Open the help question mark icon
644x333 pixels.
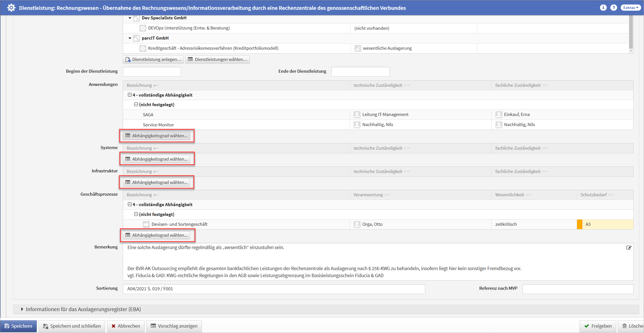click(x=613, y=8)
